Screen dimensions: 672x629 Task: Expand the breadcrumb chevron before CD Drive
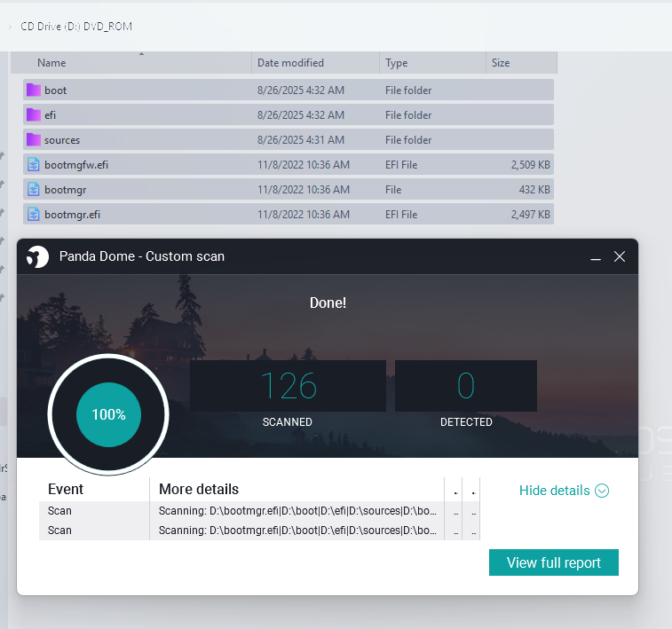pos(10,27)
